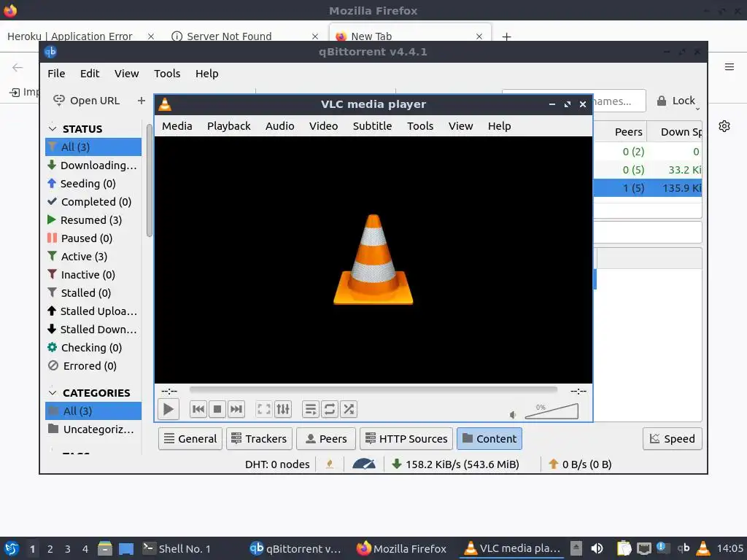Skip to next media in VLC
The height and width of the screenshot is (560, 747).
(236, 409)
